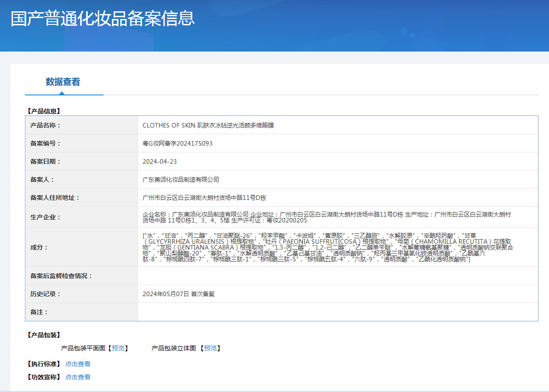The width and height of the screenshot is (549, 392).
Task: Select the filing number 粤G妆网备字2024175093
Action: pos(177,143)
